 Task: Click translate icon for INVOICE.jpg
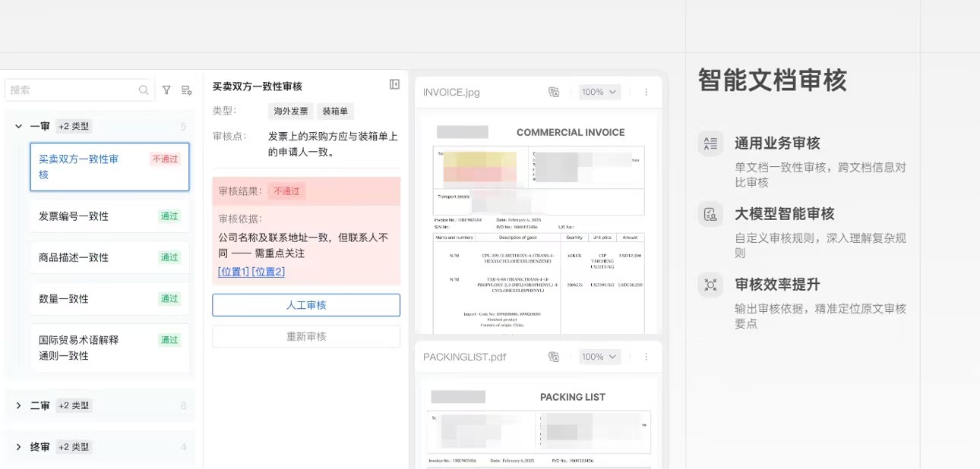[554, 92]
